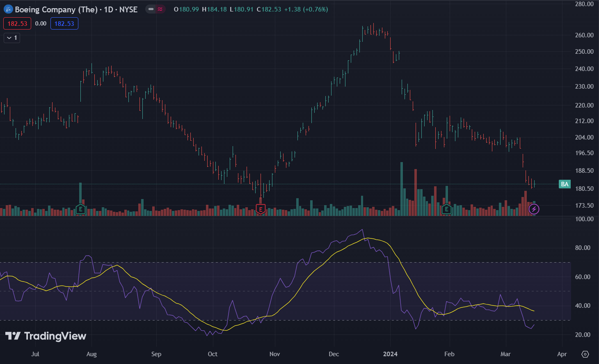Click the pink approximate-data icon
Screen dimensions: 599x364
[x=160, y=9]
